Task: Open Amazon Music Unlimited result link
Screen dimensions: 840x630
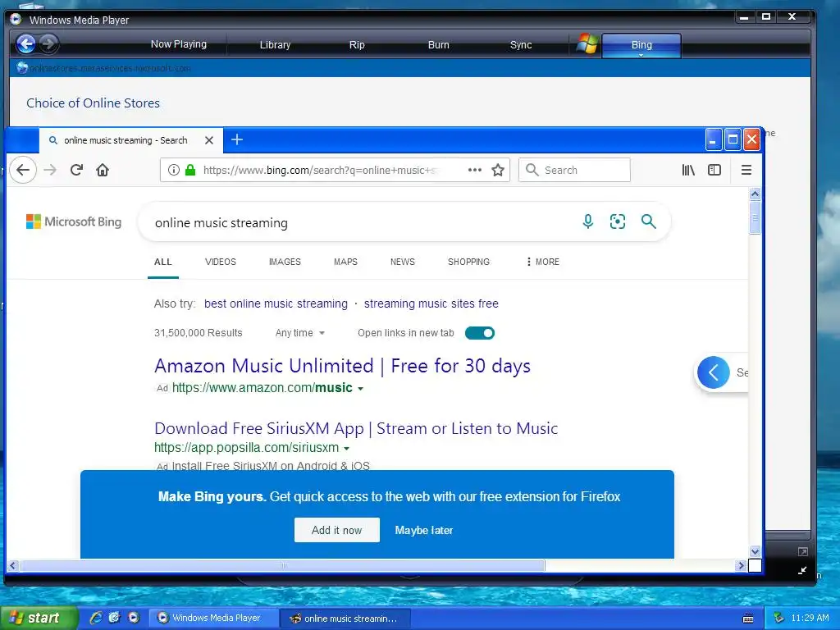Action: coord(342,366)
